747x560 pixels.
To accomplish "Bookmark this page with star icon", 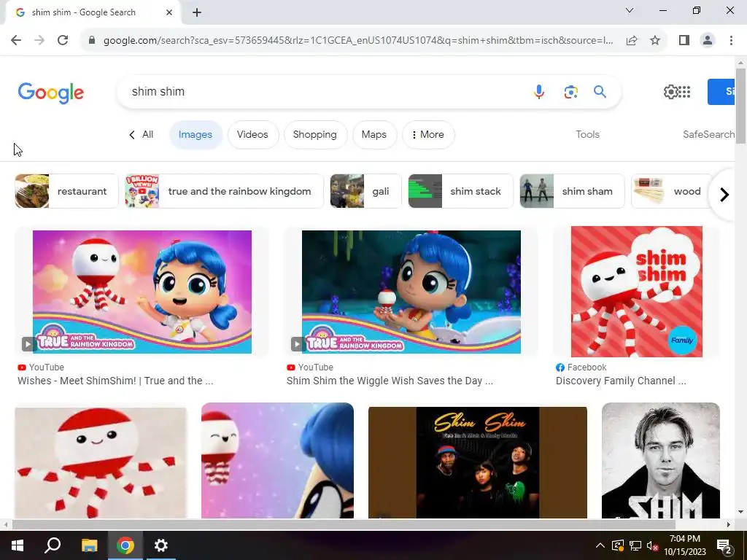I will point(655,40).
